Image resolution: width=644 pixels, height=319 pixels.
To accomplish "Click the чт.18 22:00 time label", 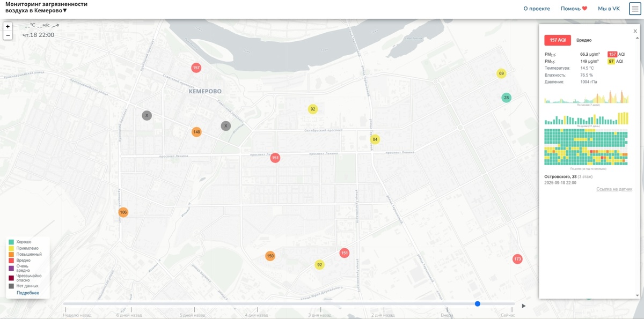I will [x=38, y=35].
